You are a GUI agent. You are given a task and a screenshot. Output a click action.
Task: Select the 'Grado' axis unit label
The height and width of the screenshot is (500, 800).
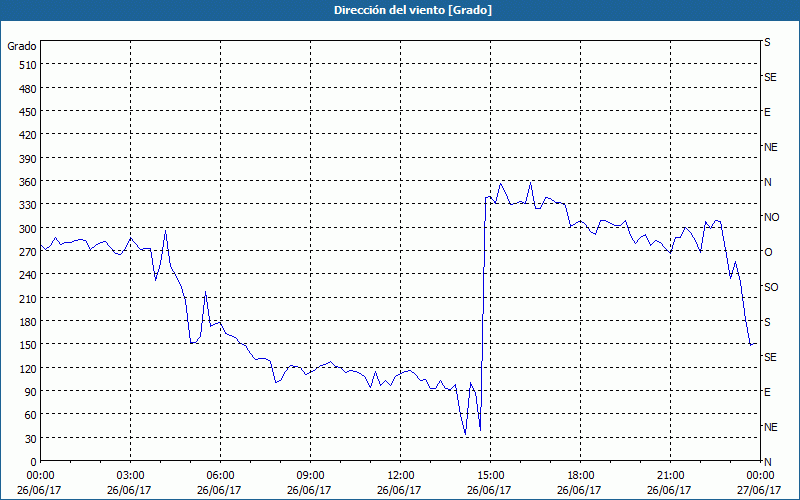pyautogui.click(x=22, y=46)
